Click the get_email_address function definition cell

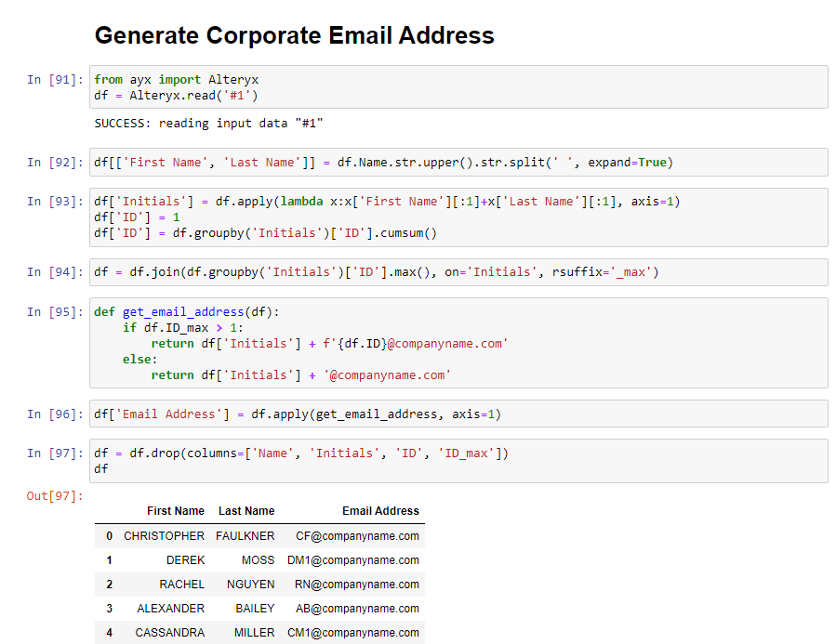tap(372, 343)
